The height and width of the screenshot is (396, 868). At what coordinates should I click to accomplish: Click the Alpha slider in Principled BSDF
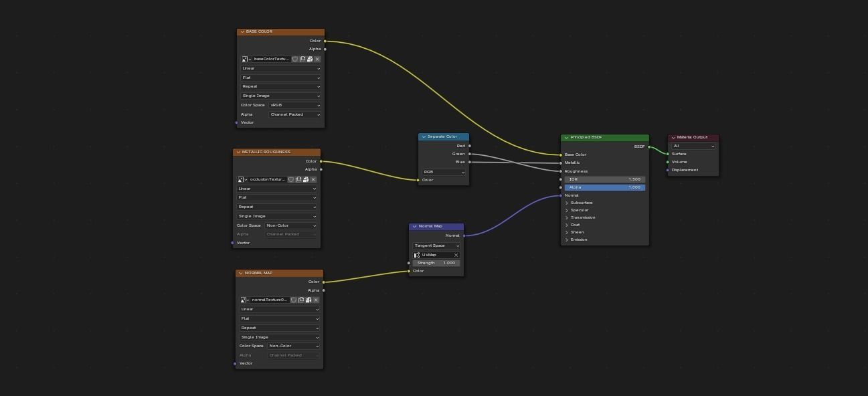click(x=605, y=187)
